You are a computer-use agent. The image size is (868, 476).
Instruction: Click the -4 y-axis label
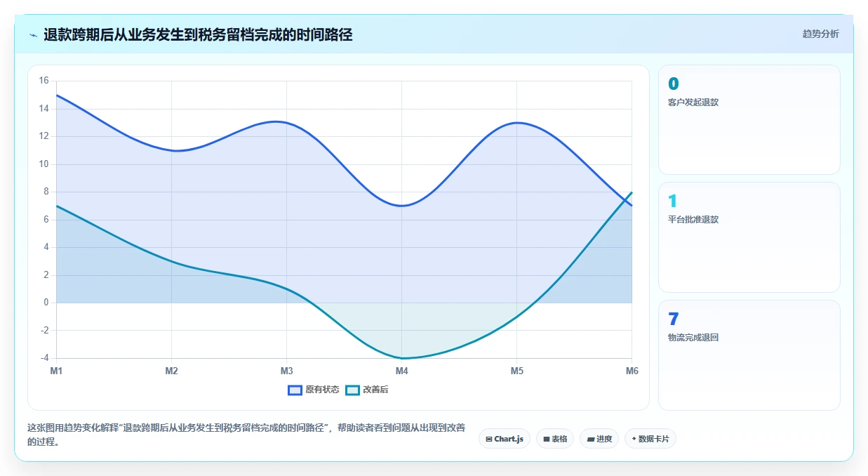pos(44,358)
